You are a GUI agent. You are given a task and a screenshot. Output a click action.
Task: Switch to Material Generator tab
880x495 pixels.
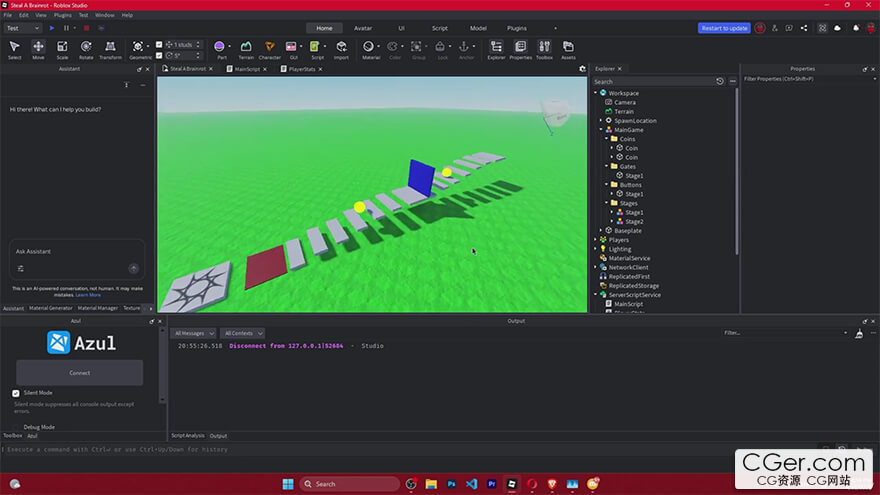coord(51,308)
